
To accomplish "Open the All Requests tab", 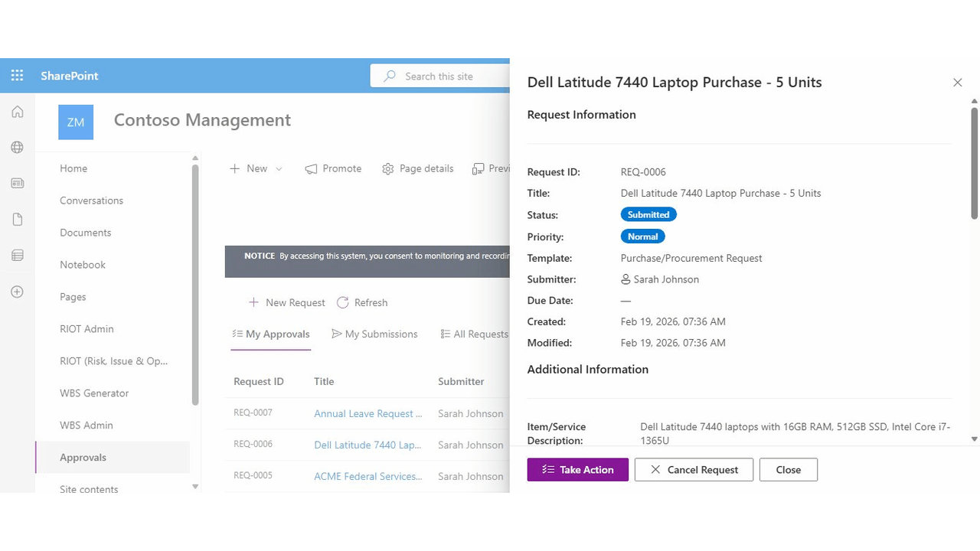I will coord(479,334).
